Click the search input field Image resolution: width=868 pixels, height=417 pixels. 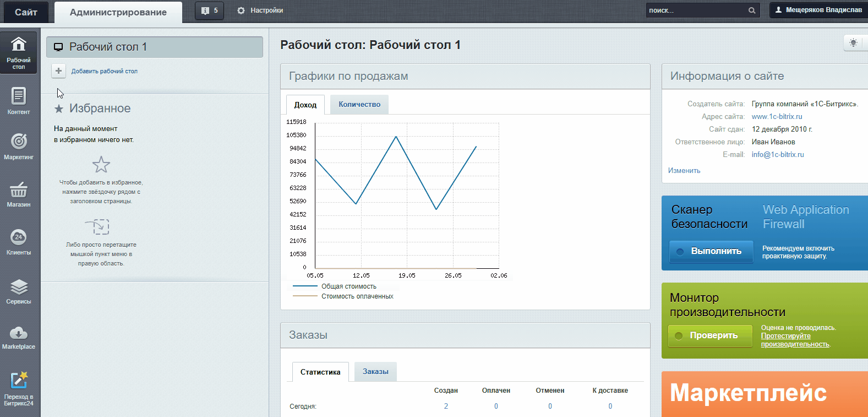[x=696, y=10]
